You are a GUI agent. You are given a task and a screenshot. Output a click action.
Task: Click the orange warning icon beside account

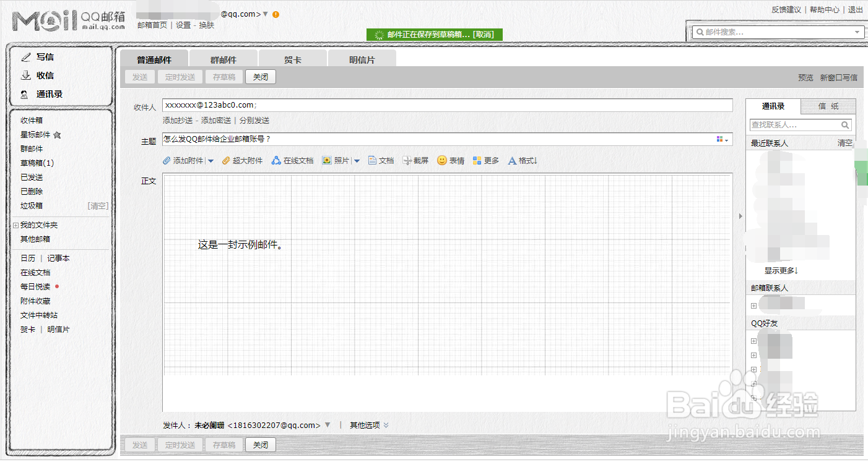(x=276, y=14)
